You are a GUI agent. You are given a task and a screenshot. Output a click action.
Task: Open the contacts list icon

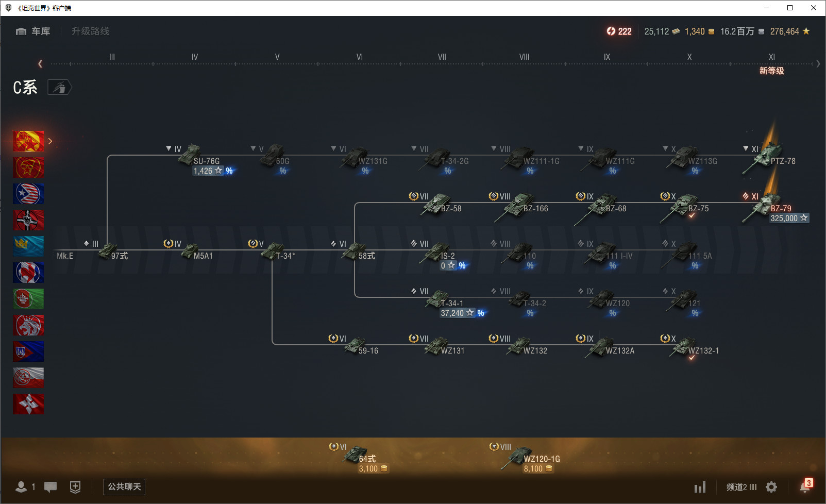click(21, 487)
